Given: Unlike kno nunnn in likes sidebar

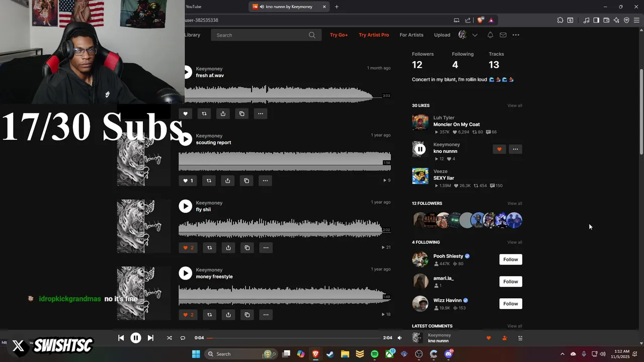Looking at the screenshot, I should point(499,149).
